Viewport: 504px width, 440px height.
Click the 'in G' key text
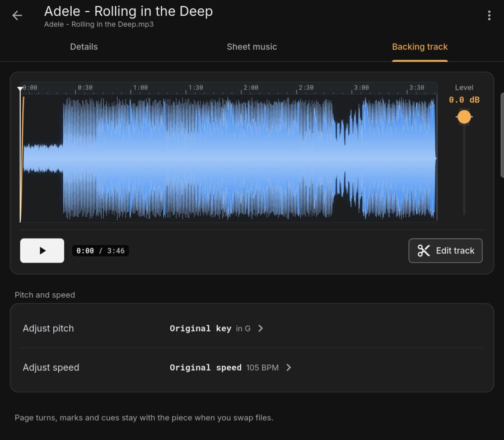[x=243, y=329]
